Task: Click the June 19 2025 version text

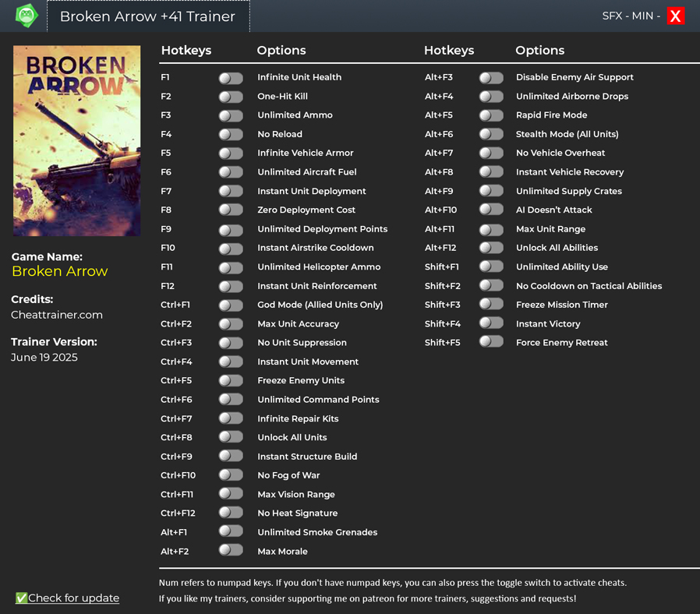Action: pyautogui.click(x=44, y=358)
